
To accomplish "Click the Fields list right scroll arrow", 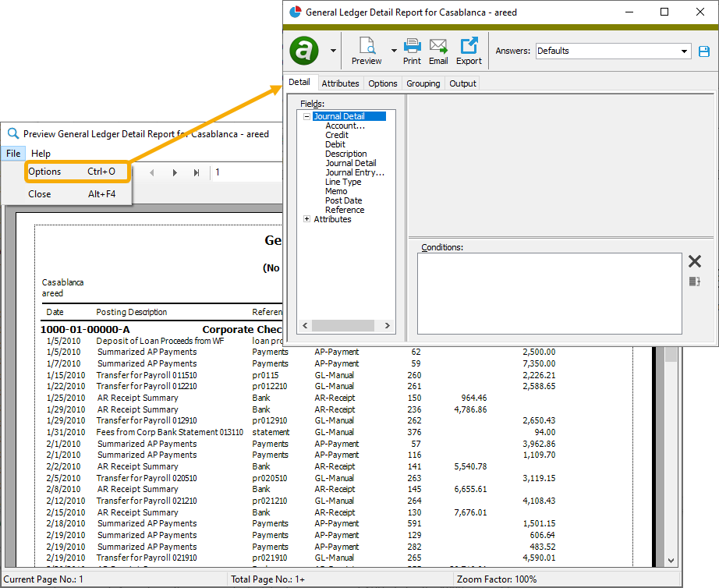I will pyautogui.click(x=388, y=326).
